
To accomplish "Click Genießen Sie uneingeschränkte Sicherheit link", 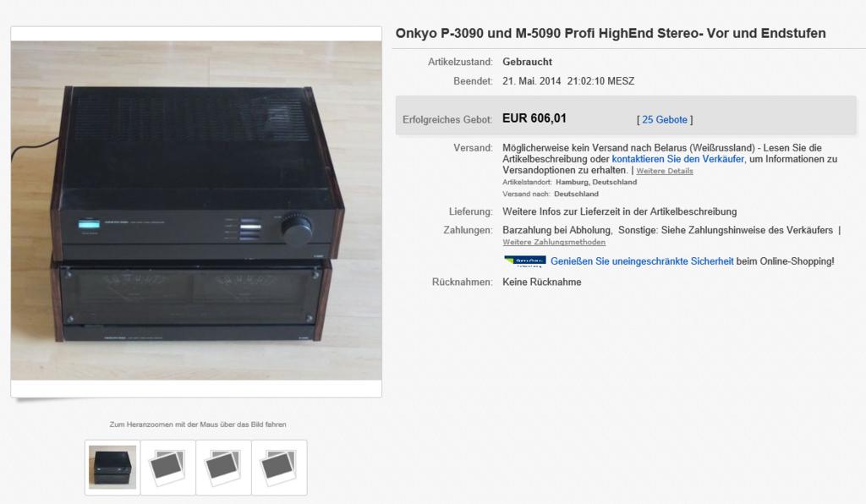I will pos(642,261).
